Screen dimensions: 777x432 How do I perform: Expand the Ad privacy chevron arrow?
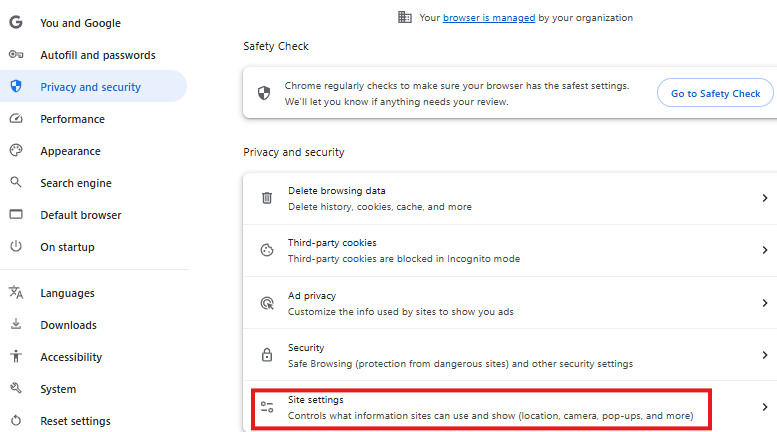point(764,303)
